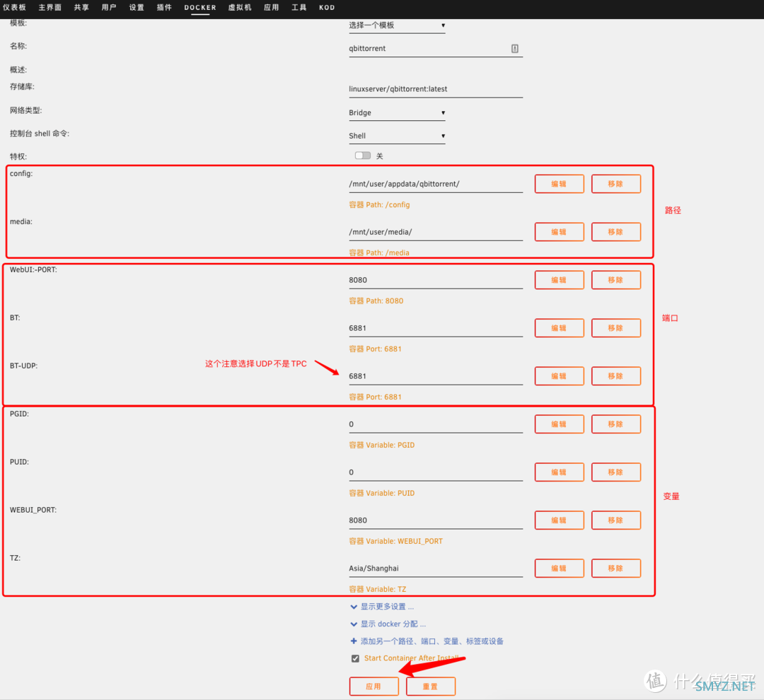764x700 pixels.
Task: Click 移除 for the BT port row
Action: click(616, 328)
